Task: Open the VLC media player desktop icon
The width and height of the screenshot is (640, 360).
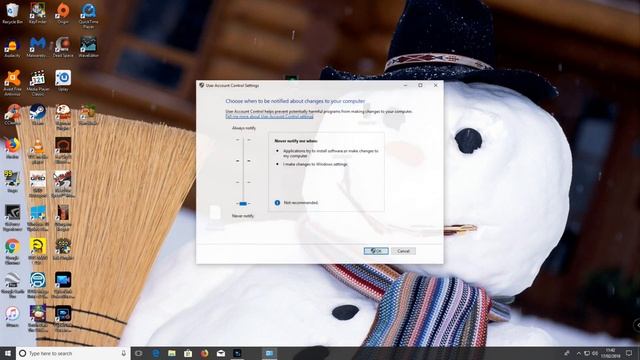Action: pyautogui.click(x=38, y=150)
